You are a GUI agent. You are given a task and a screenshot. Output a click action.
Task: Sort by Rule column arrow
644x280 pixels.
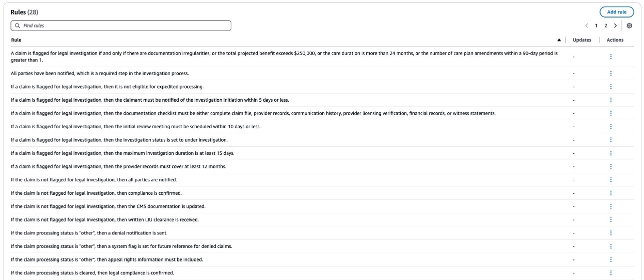pyautogui.click(x=559, y=40)
